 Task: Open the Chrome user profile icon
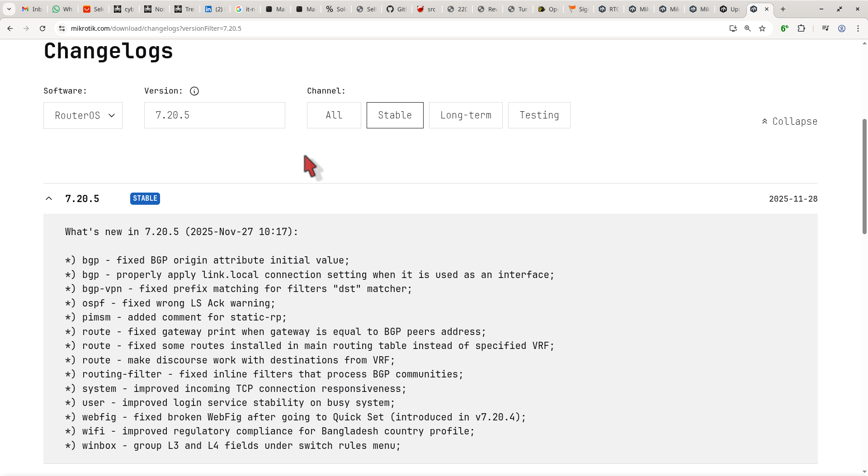[x=842, y=28]
